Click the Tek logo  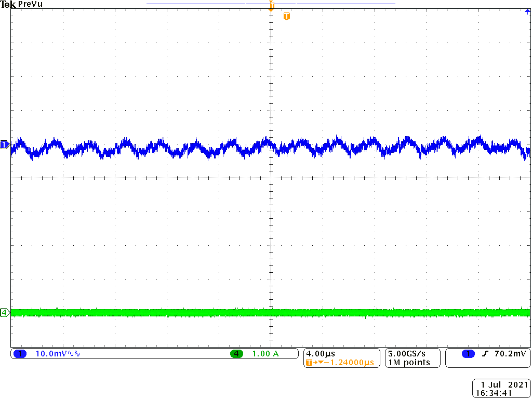pos(8,4)
